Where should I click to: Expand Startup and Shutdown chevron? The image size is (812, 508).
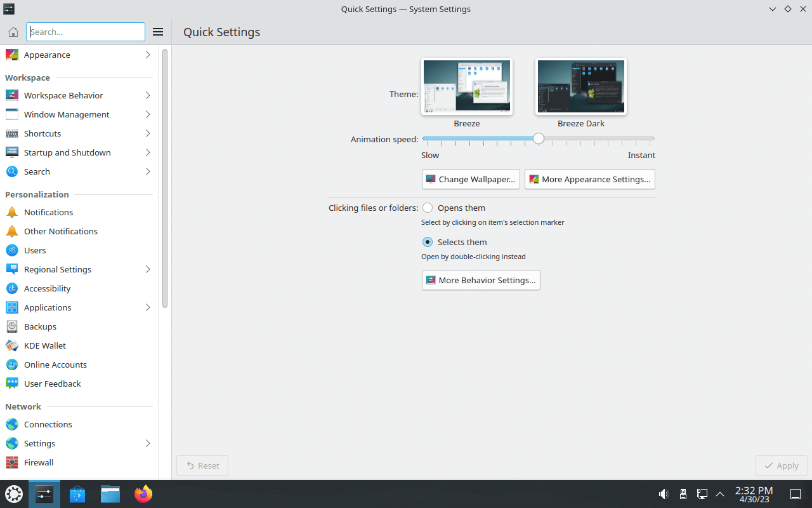pos(148,152)
